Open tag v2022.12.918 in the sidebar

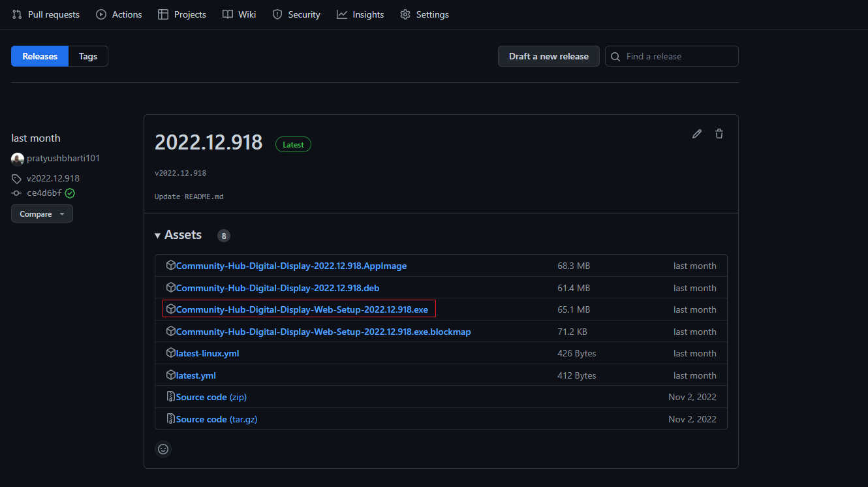53,178
